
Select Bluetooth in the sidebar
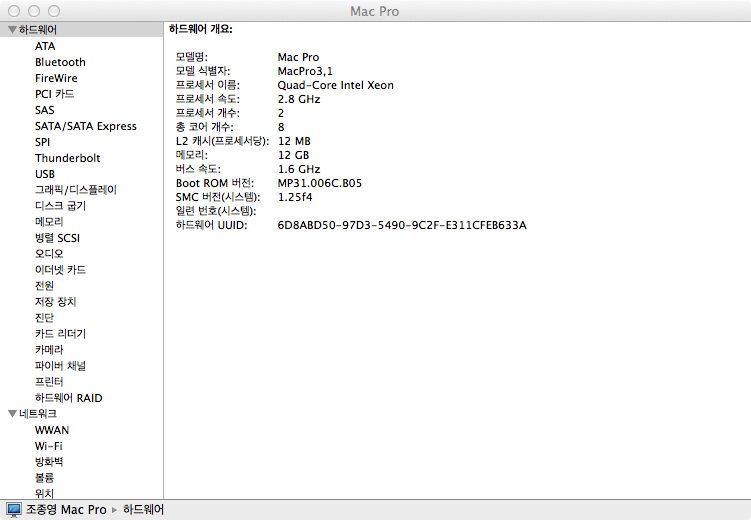pos(60,62)
